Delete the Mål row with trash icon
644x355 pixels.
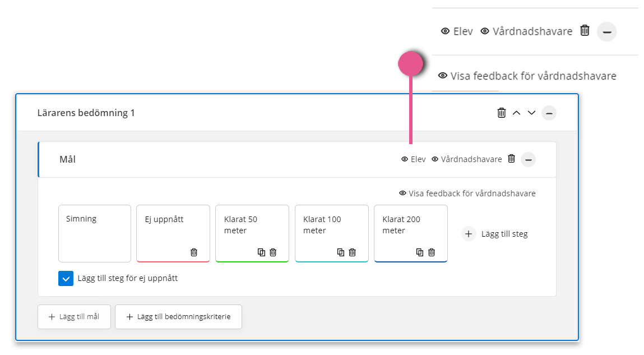(511, 159)
